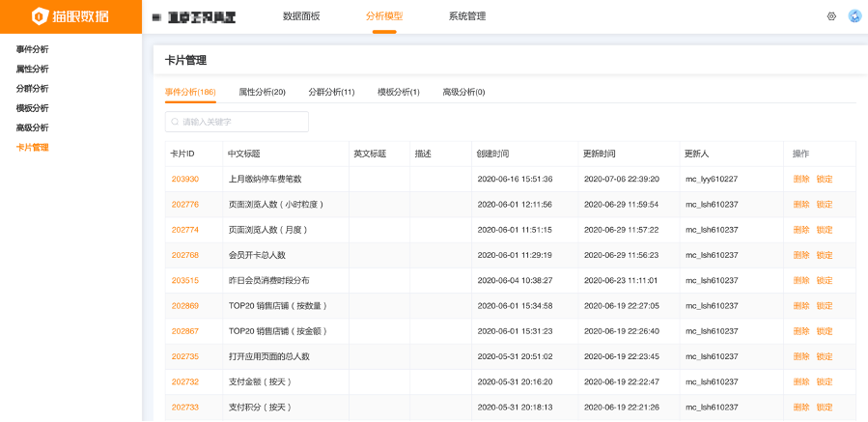Open card ID 202776
Image resolution: width=868 pixels, height=422 pixels.
(184, 205)
